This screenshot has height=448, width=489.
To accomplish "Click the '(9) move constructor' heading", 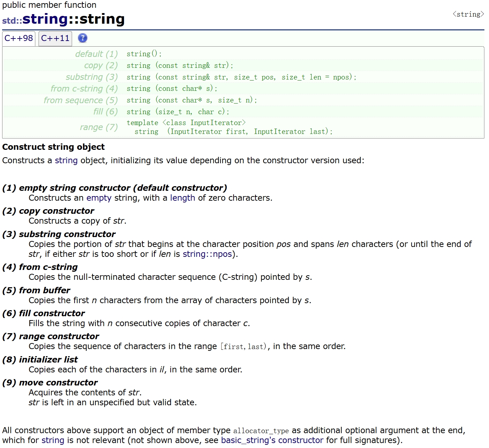I will pos(50,383).
